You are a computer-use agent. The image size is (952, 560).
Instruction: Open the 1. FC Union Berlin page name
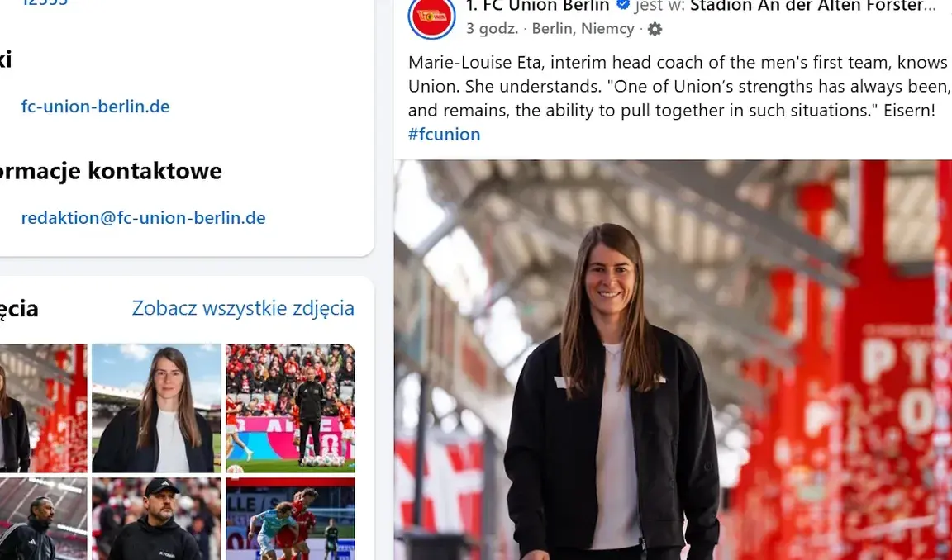point(537,6)
